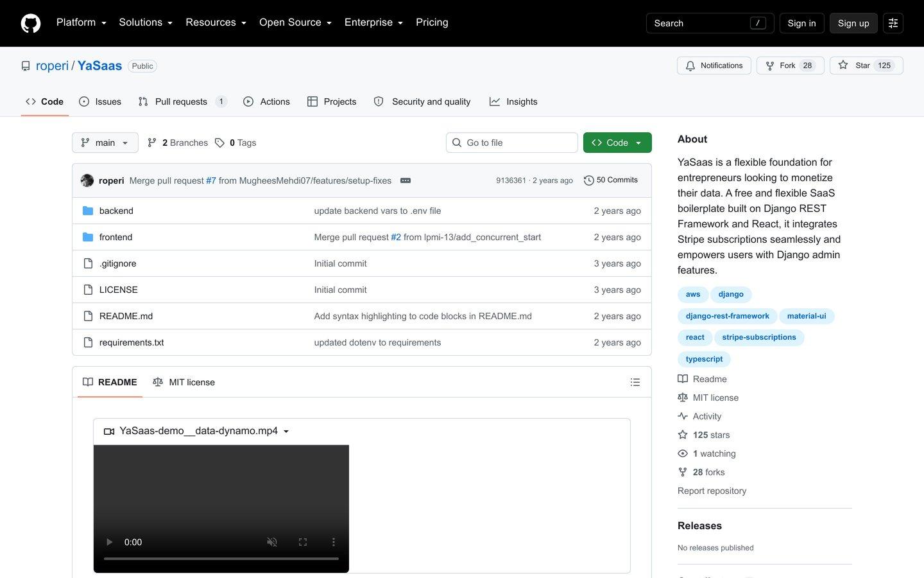This screenshot has height=578, width=924.
Task: Open the django topic tag
Action: [731, 294]
